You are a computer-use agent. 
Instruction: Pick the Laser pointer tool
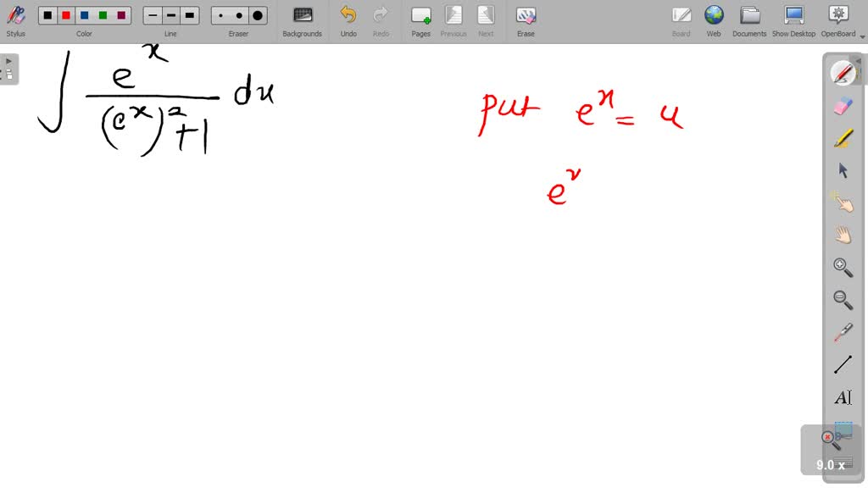coord(843,202)
